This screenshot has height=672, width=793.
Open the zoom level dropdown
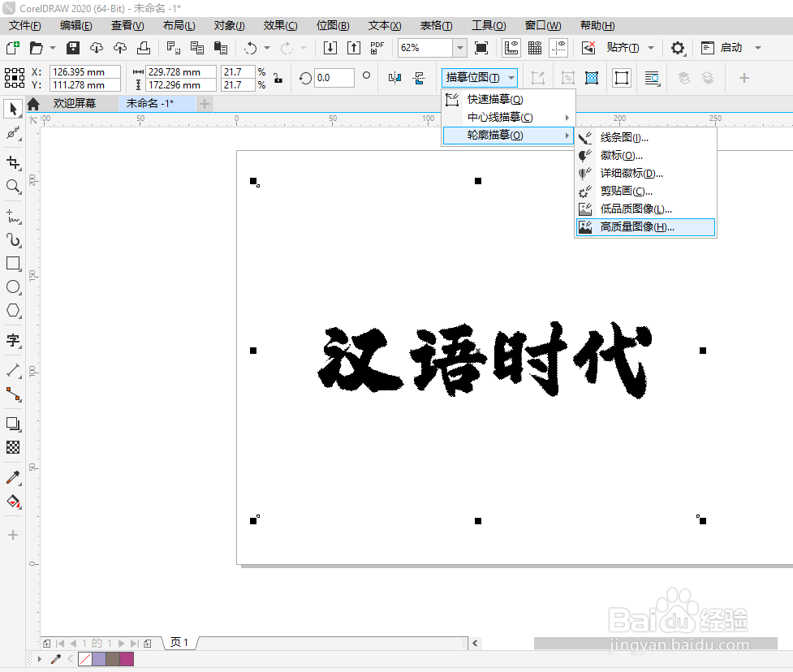(459, 48)
